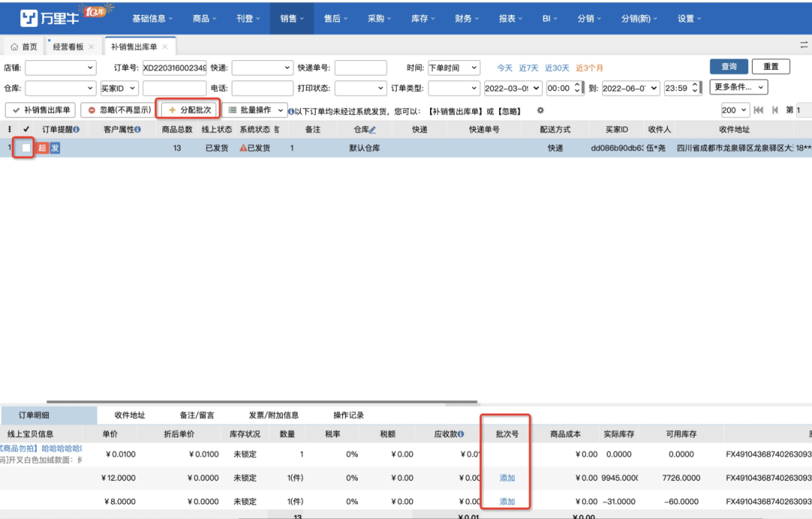Image resolution: width=812 pixels, height=519 pixels.
Task: Click the red 超 tag icon
Action: 42,148
